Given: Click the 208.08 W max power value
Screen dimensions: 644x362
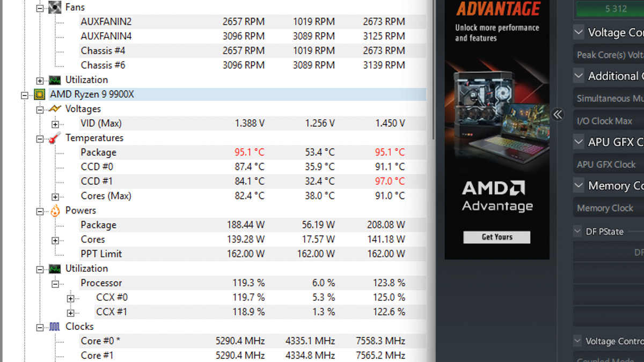Looking at the screenshot, I should coord(386,225).
